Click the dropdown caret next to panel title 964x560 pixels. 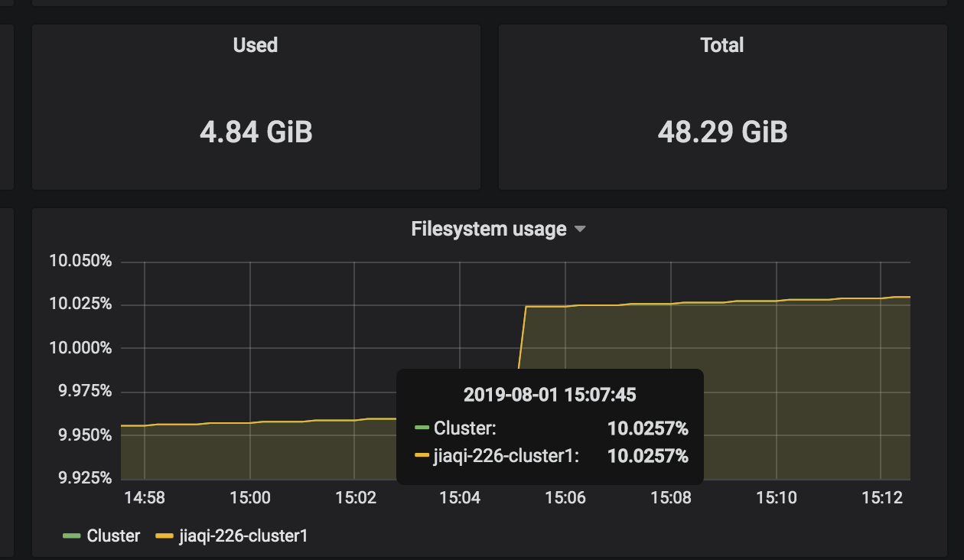tap(581, 228)
